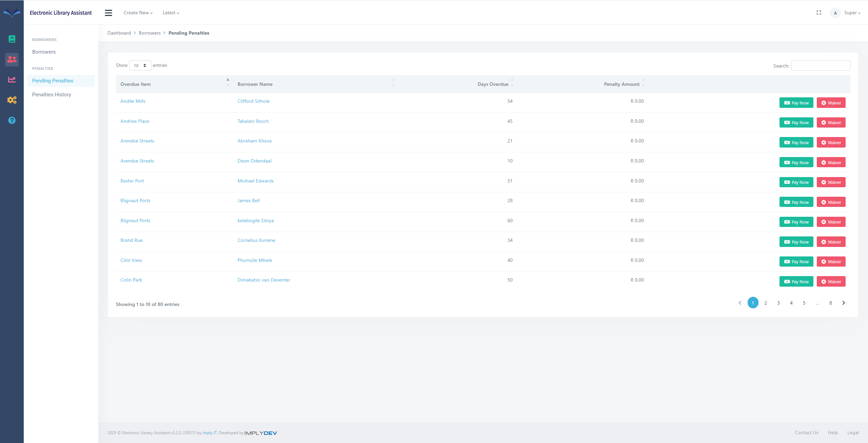Click Pay Now for Clifford Sithole's penalty
This screenshot has height=443, width=868.
[x=796, y=102]
